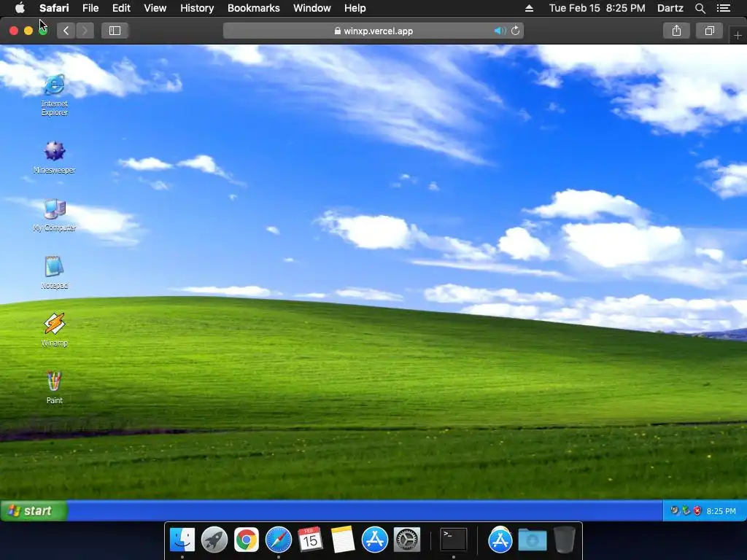Viewport: 747px width, 560px height.
Task: Mute this tab's audio speaker icon
Action: click(500, 31)
